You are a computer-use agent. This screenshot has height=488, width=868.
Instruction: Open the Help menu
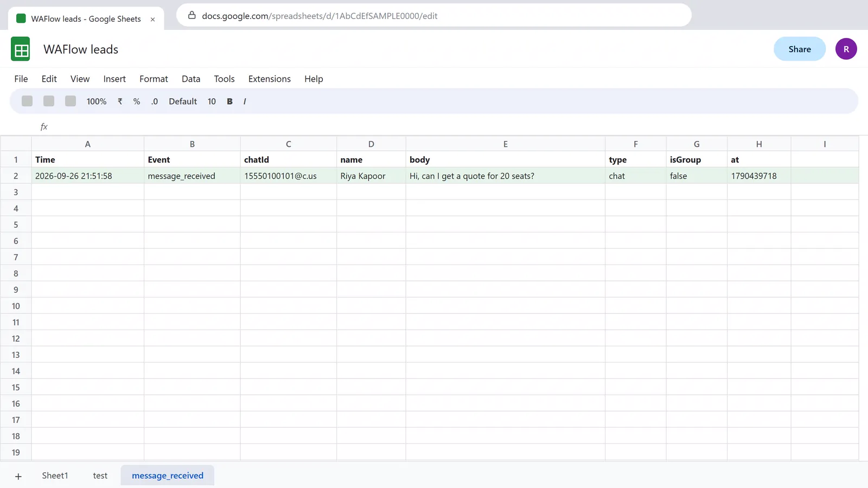314,79
